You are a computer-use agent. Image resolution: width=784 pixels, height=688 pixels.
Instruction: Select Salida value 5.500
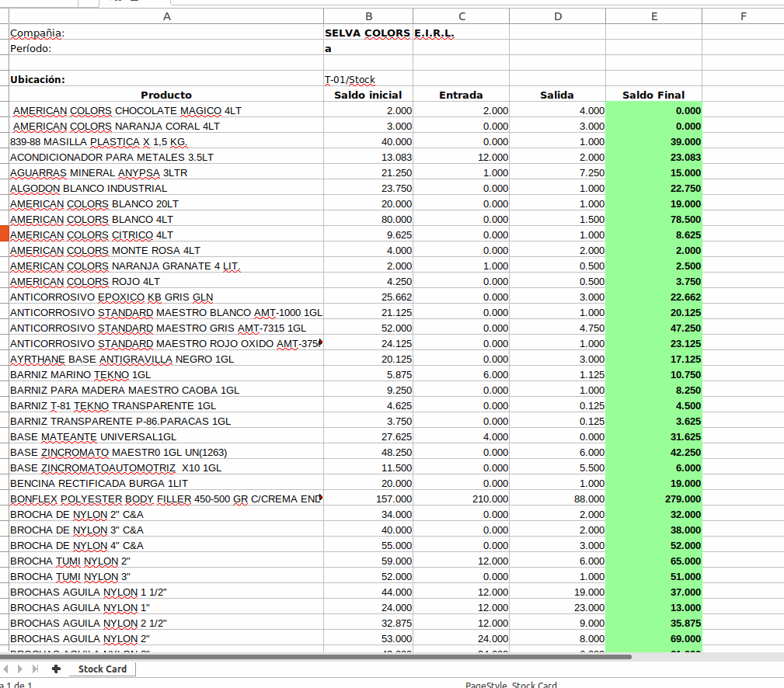click(557, 467)
